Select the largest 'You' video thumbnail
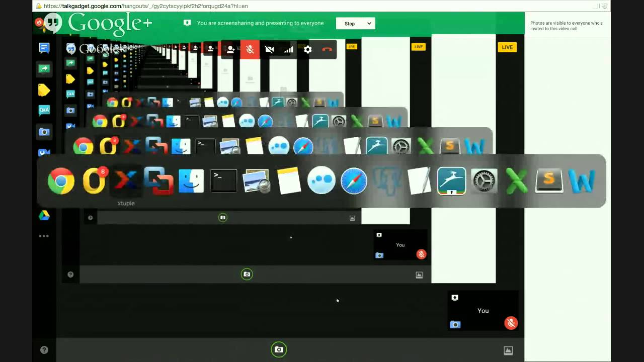644x362 pixels. 483,311
